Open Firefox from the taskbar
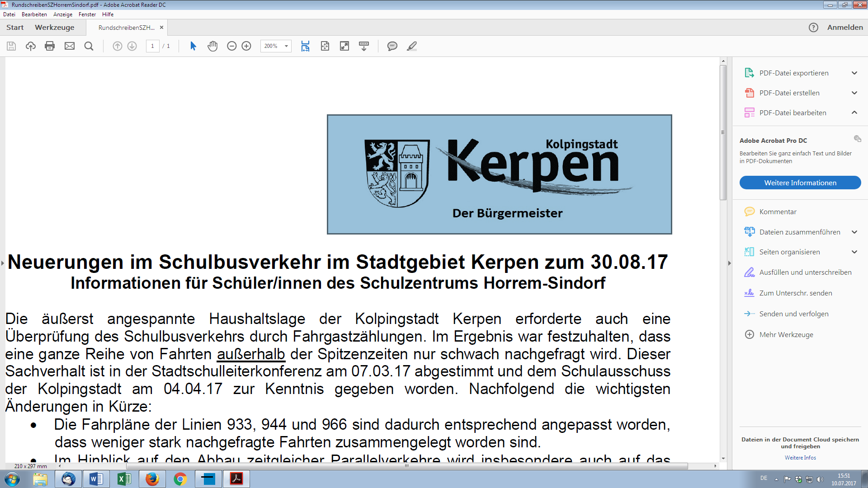The image size is (868, 488). tap(152, 479)
